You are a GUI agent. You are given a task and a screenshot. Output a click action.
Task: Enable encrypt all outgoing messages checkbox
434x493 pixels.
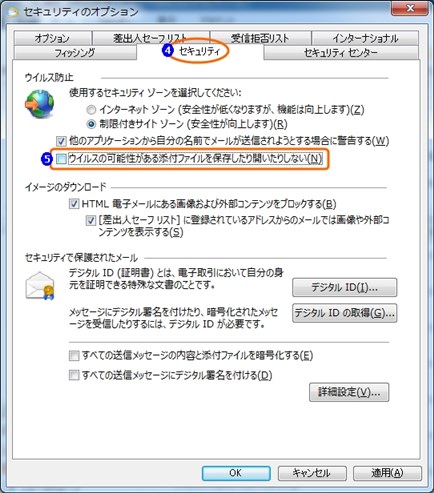pos(74,356)
